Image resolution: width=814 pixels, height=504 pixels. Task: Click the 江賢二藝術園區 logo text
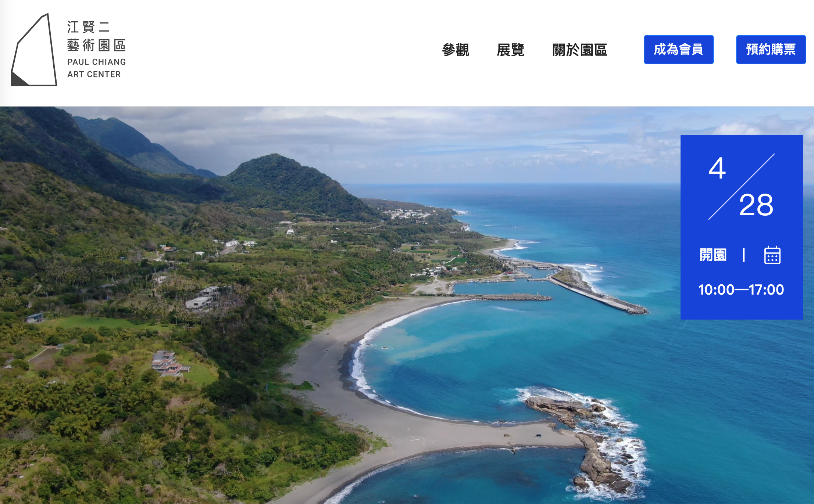pos(96,36)
